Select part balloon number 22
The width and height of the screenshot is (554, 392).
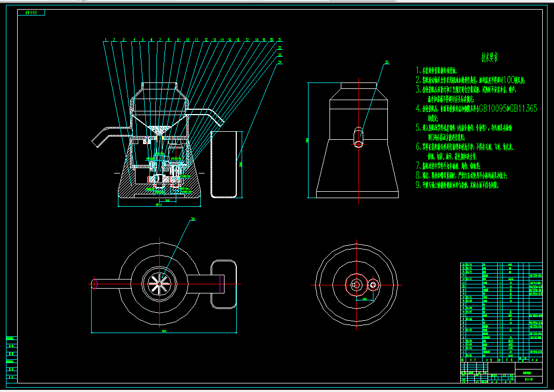pyautogui.click(x=280, y=48)
